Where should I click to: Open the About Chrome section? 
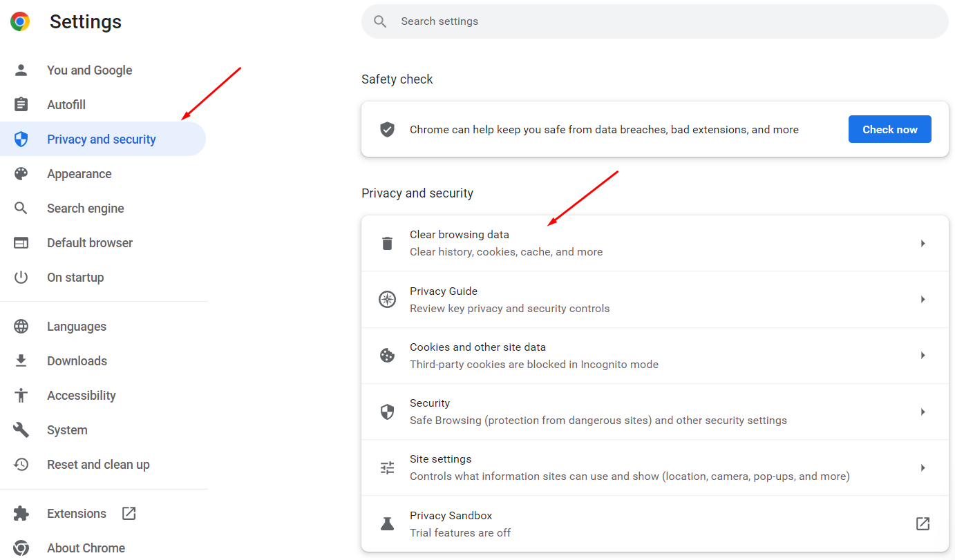(86, 548)
